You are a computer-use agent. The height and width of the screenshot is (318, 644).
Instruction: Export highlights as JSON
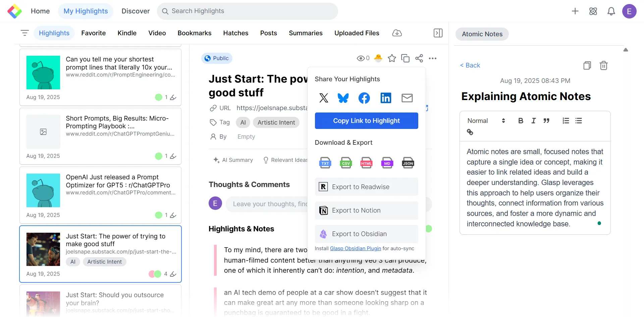(408, 163)
